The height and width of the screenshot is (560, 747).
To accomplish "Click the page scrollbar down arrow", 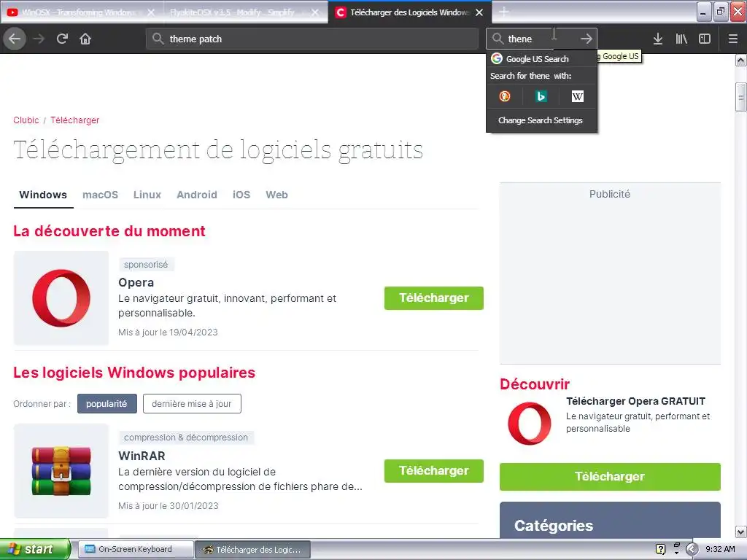I will pyautogui.click(x=741, y=532).
